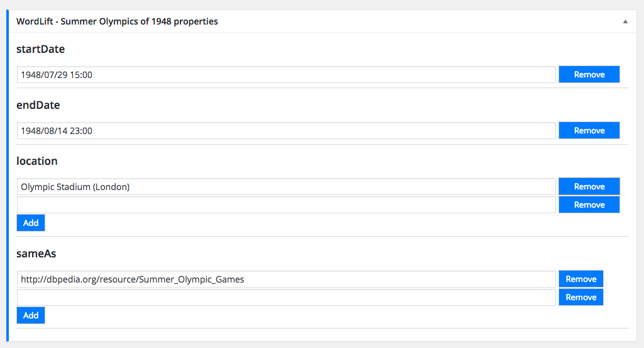Click the dbpedia URL sameAs field
Image resolution: width=644 pixels, height=348 pixels.
286,279
